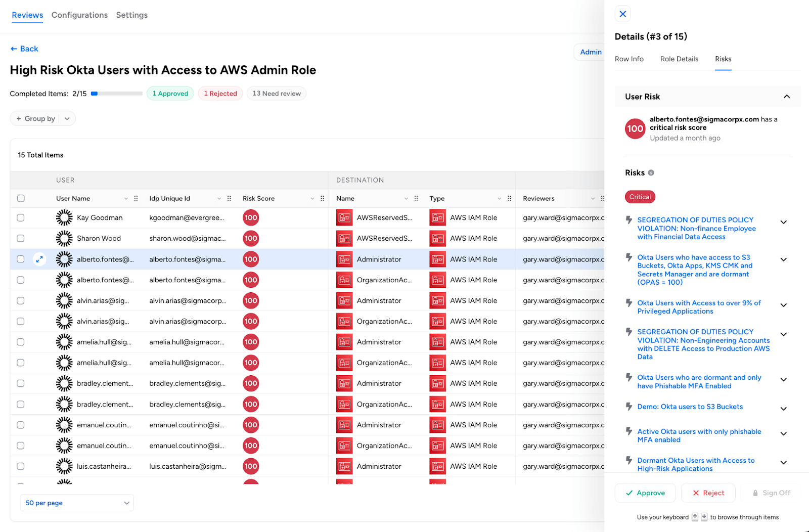
Task: Switch to the Row Info tab
Action: [629, 59]
